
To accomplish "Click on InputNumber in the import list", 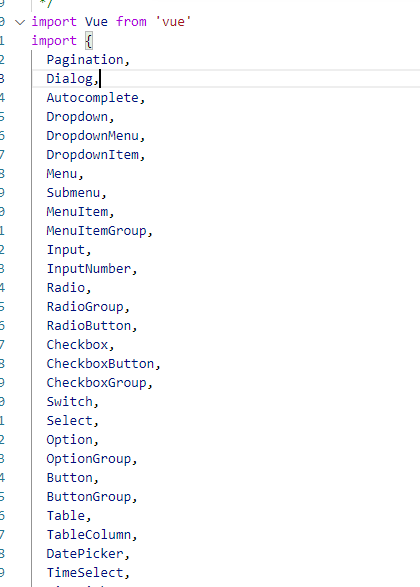I will pos(89,269).
